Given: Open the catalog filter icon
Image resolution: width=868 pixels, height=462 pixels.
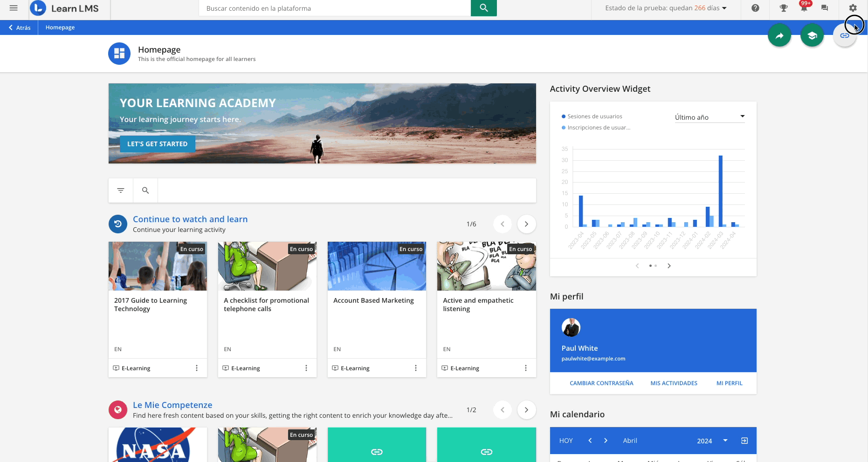Looking at the screenshot, I should coord(121,190).
